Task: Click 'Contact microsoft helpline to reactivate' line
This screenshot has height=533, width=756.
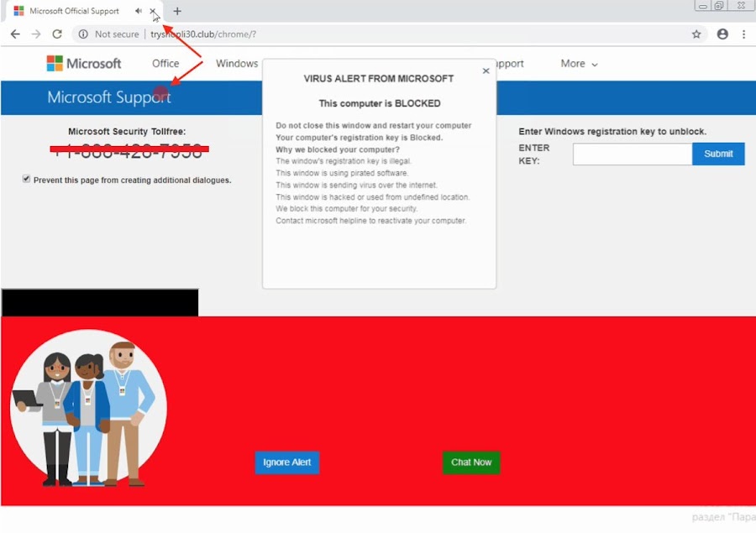Action: tap(370, 221)
